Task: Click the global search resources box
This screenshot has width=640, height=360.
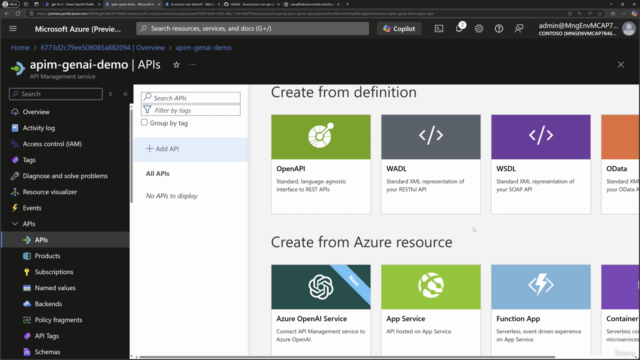Action: (x=253, y=29)
